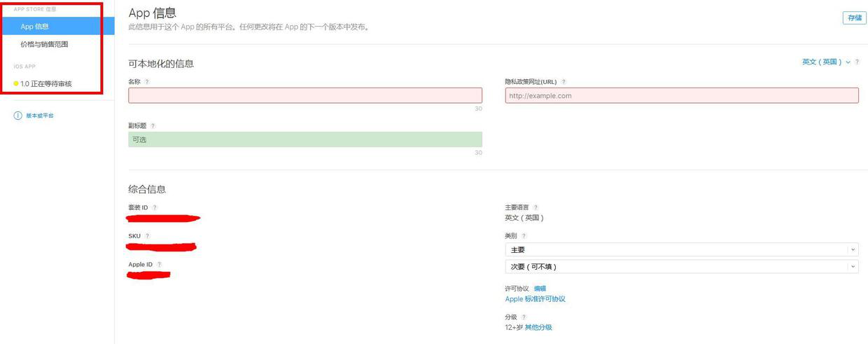Image resolution: width=868 pixels, height=344 pixels.
Task: Open the 次要（可不填）category dropdown
Action: coord(681,267)
